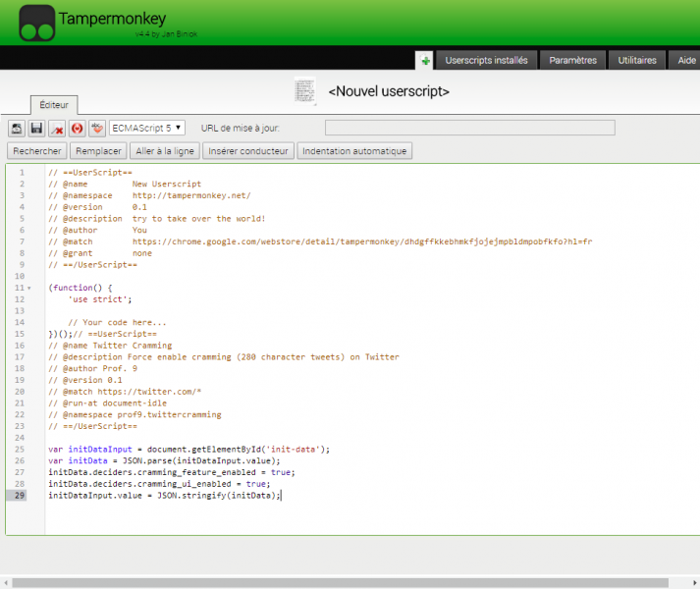The image size is (700, 589).
Task: Click the Tampermonkey logo icon
Action: (37, 24)
